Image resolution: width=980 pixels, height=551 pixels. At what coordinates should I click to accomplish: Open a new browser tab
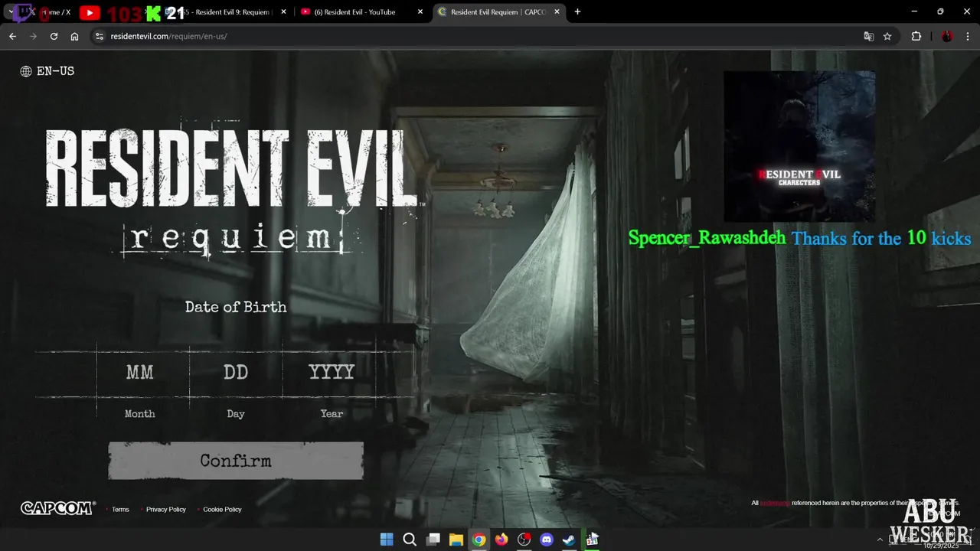[577, 11]
